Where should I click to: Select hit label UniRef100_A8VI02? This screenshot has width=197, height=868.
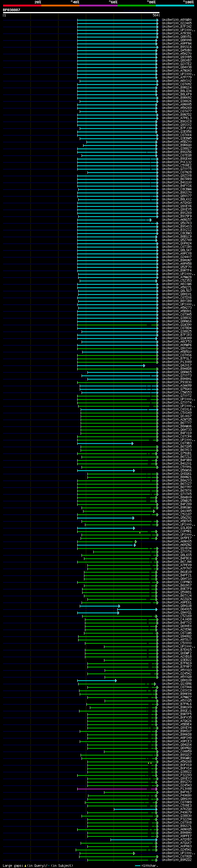(x=176, y=81)
